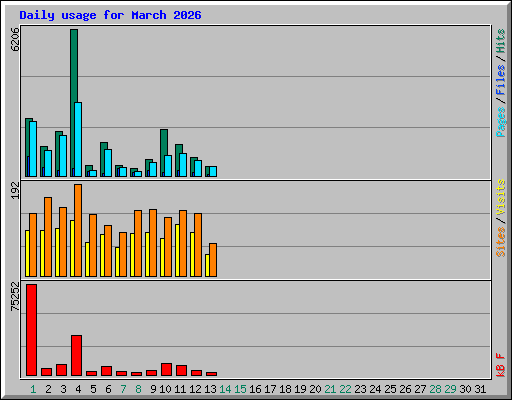Click day 5 on the x-axis
Screen dimensions: 512x400
point(93,389)
